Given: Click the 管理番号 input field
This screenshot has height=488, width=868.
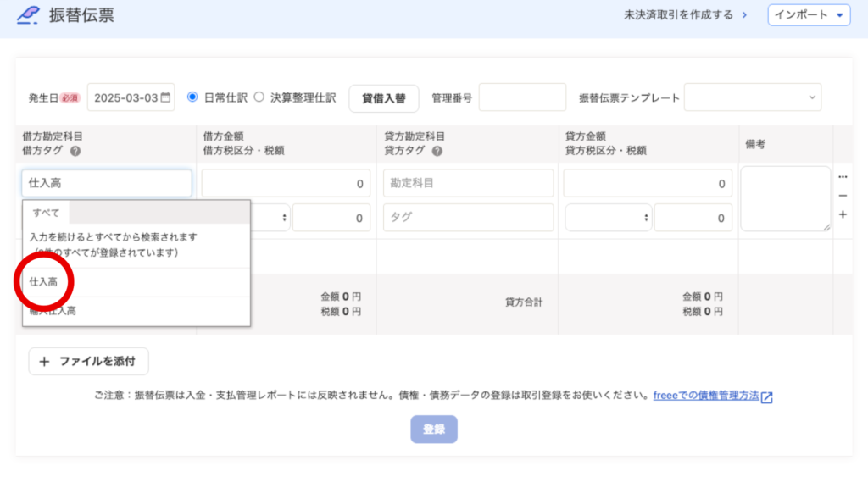Looking at the screenshot, I should point(522,97).
